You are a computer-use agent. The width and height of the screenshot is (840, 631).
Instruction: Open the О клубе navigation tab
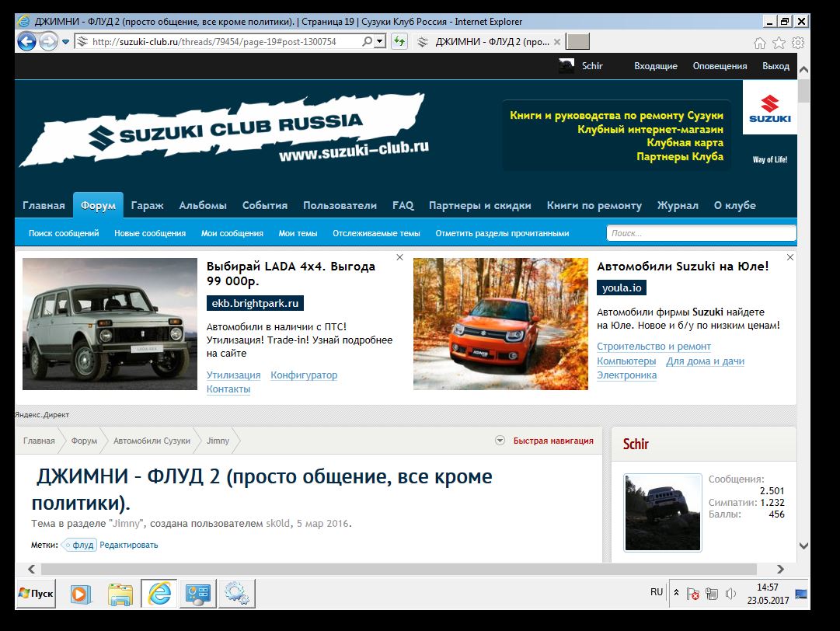[734, 205]
